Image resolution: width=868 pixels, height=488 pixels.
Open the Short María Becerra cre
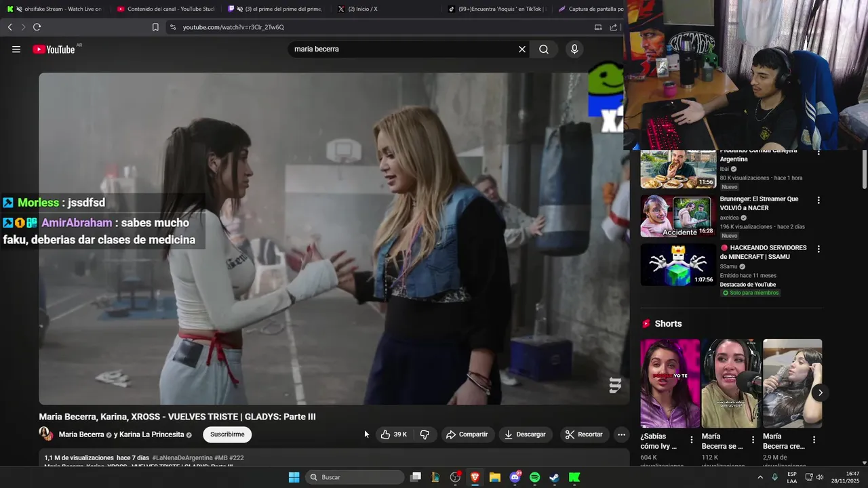click(x=792, y=384)
